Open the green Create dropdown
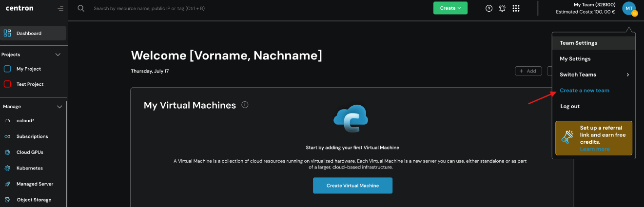644x207 pixels. pyautogui.click(x=450, y=8)
